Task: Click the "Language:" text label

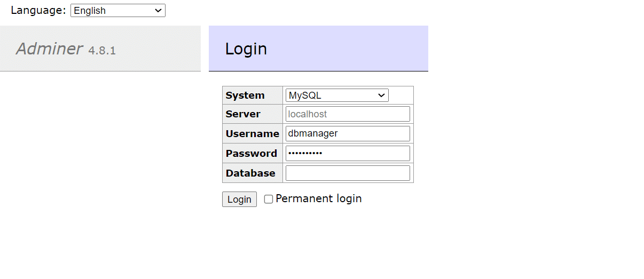Action: [38, 10]
